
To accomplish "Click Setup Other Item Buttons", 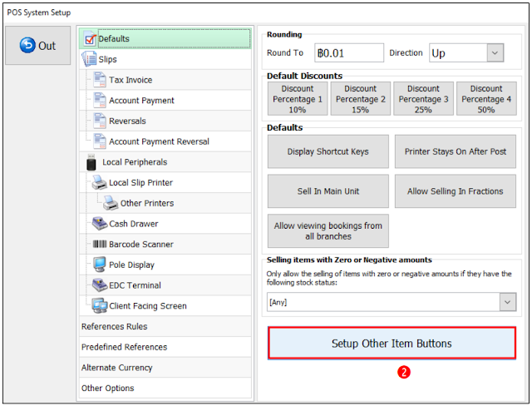I will tap(392, 344).
